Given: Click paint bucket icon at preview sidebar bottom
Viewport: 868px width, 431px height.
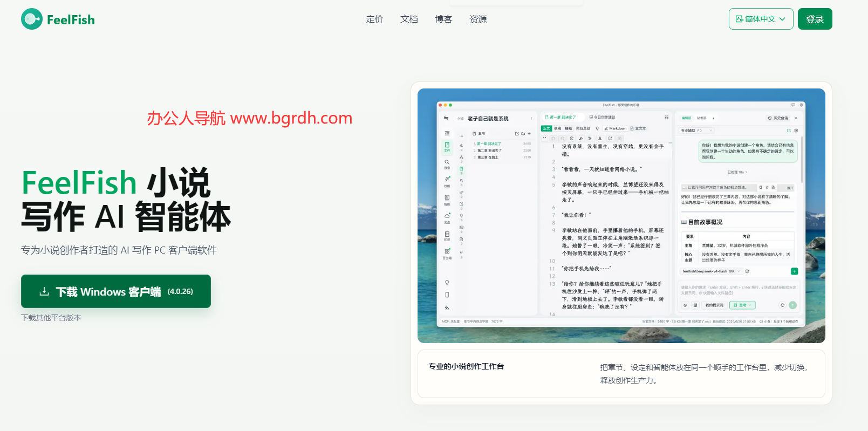Looking at the screenshot, I should point(447,307).
